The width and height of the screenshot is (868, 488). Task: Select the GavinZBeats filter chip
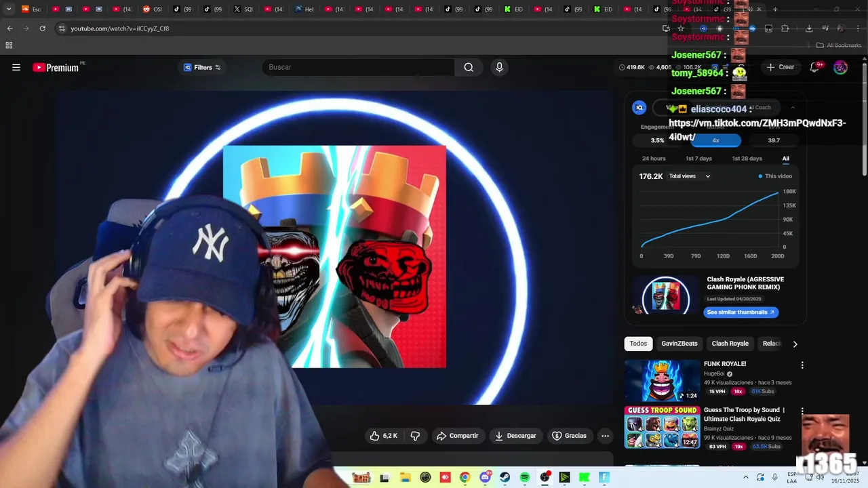click(679, 344)
